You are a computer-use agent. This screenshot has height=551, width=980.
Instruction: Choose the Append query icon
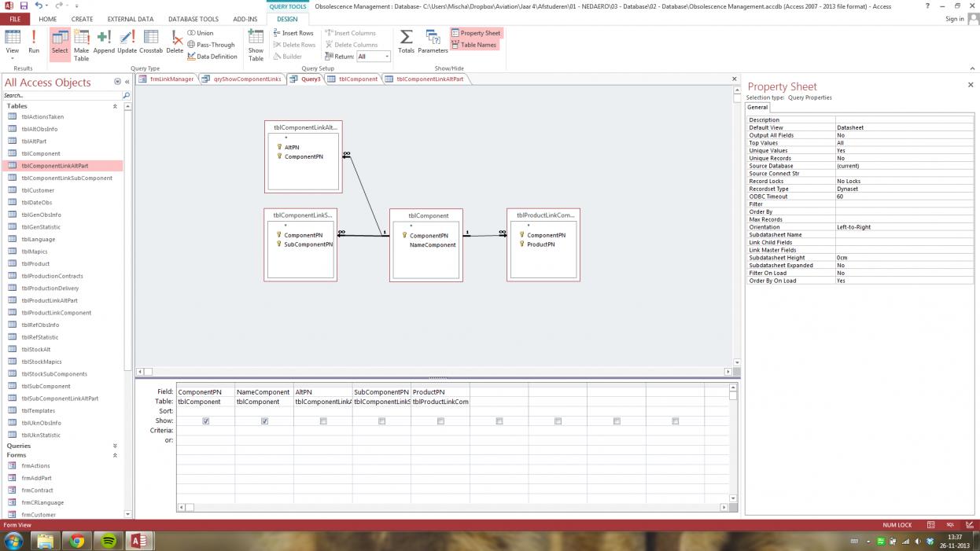click(104, 41)
